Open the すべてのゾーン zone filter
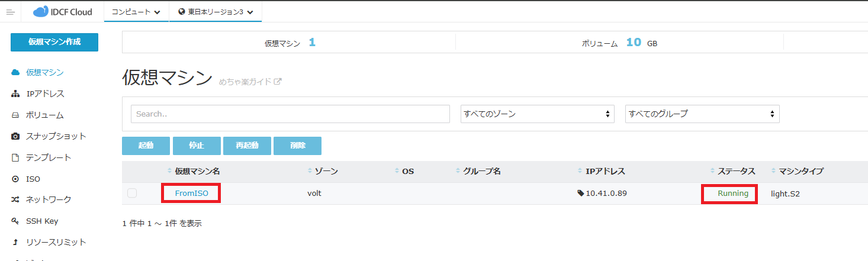868x261 pixels. pyautogui.click(x=537, y=114)
